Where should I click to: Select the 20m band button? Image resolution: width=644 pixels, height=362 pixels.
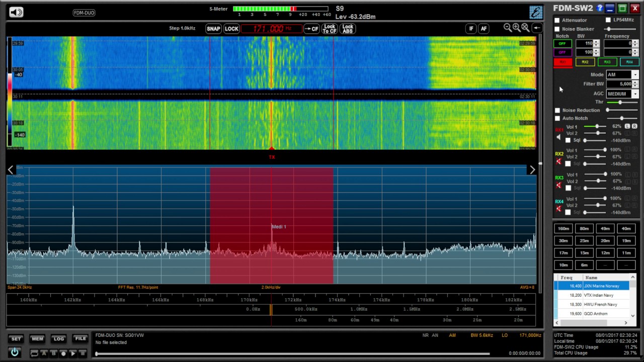point(605,241)
